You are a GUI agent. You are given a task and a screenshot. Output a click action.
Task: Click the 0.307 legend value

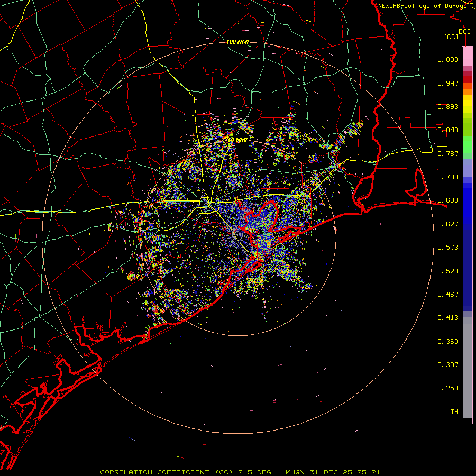448,364
